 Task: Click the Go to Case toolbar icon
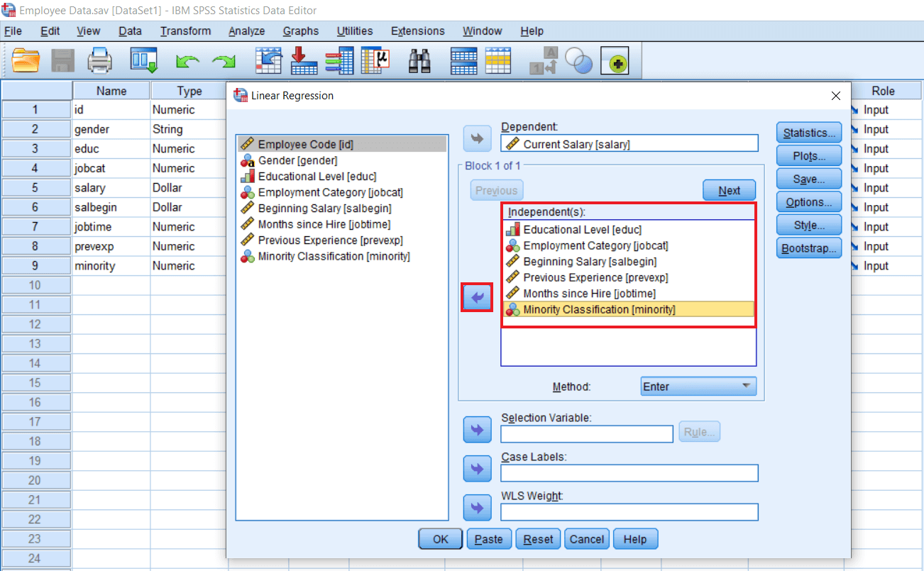click(269, 60)
